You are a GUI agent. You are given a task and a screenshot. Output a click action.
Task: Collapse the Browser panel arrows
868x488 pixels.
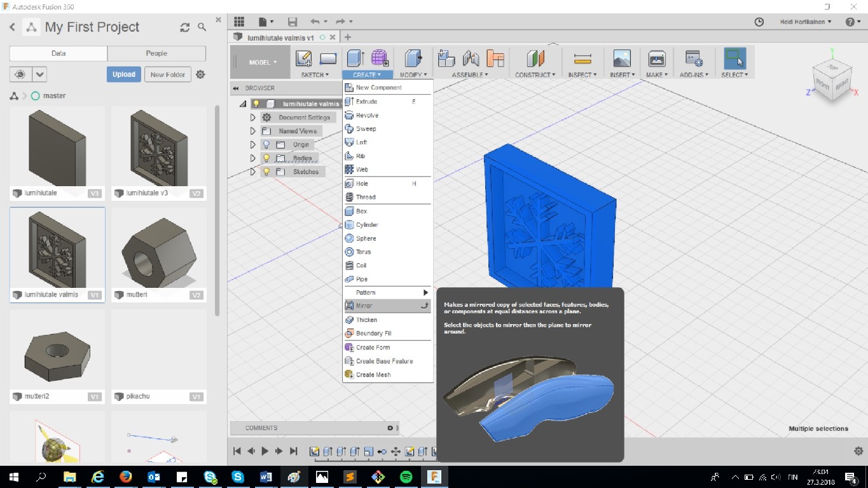coord(235,88)
